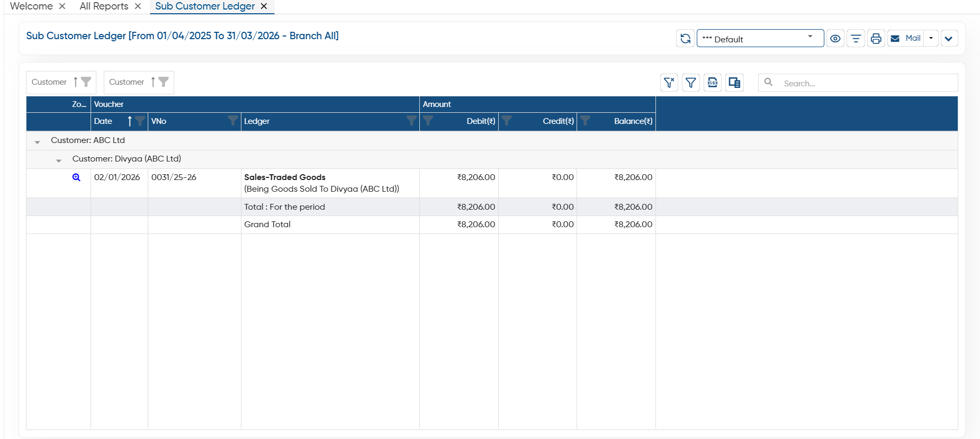The width and height of the screenshot is (980, 439).
Task: Select the Sub Customer Ledger tab
Action: pyautogui.click(x=205, y=6)
